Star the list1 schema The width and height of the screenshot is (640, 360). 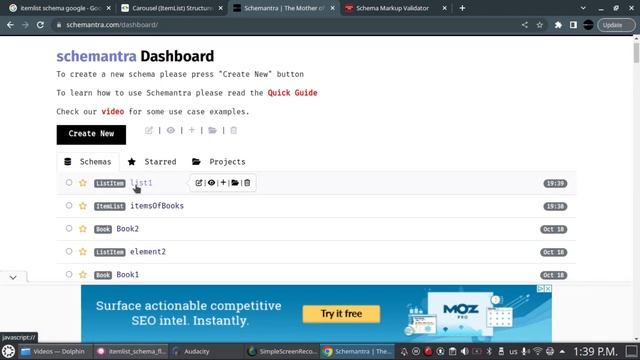click(83, 183)
